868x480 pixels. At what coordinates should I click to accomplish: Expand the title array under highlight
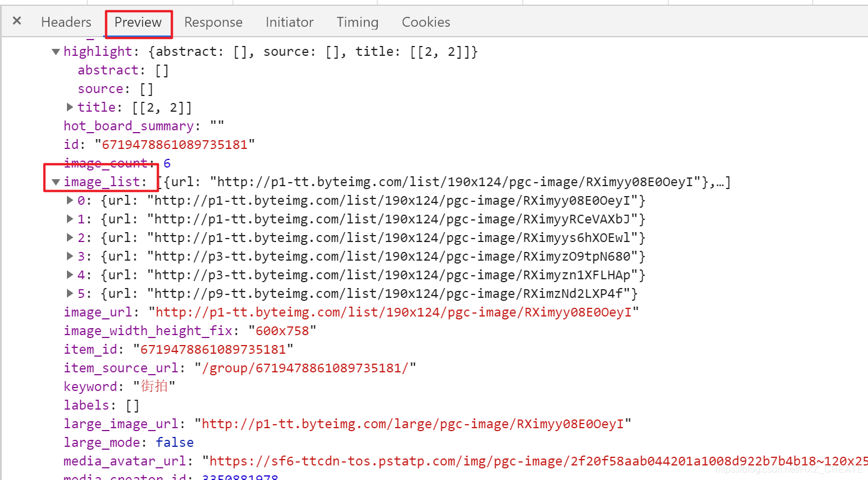[x=70, y=107]
